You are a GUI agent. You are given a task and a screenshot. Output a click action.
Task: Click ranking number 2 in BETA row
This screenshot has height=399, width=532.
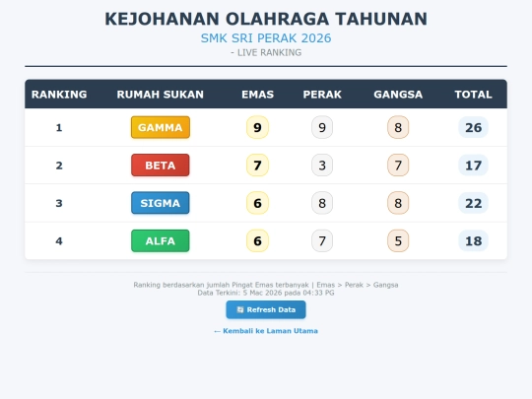tap(59, 166)
